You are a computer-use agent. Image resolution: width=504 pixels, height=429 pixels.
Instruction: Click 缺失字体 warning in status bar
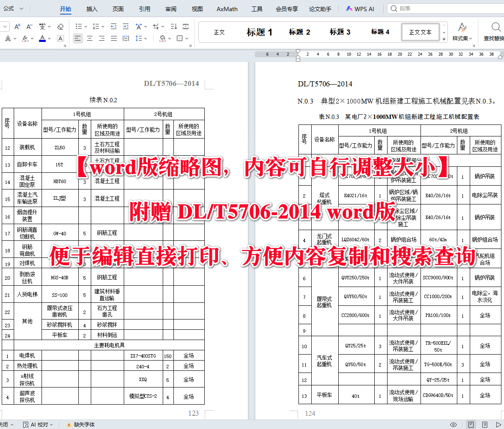81,424
